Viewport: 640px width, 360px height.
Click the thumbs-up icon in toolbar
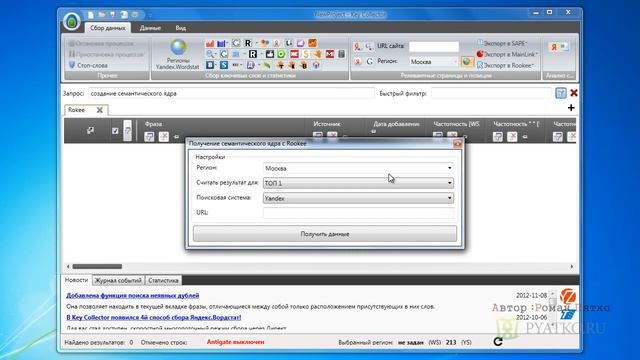click(x=270, y=54)
